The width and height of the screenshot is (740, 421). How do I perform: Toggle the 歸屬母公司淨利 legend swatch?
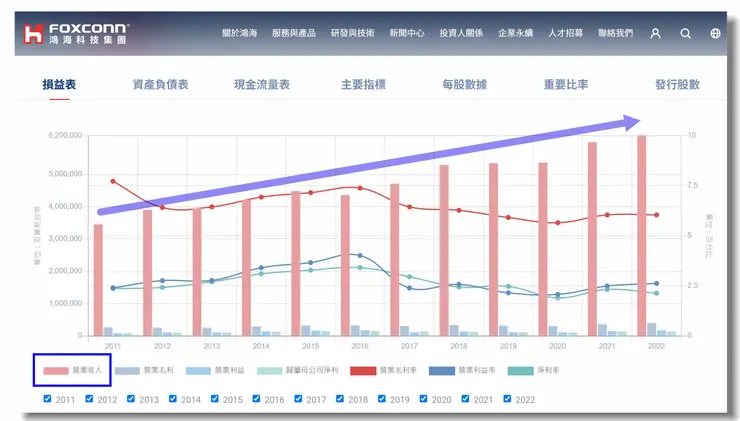[269, 371]
